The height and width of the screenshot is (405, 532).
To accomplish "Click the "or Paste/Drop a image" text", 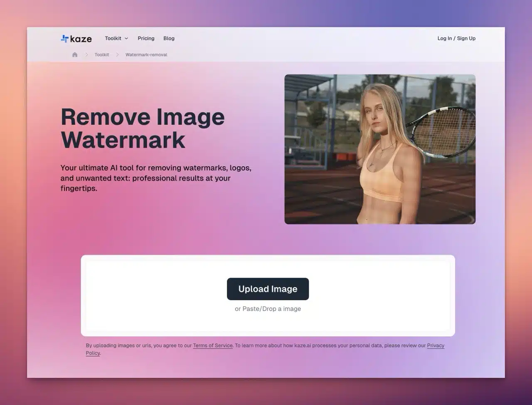I will [x=268, y=309].
